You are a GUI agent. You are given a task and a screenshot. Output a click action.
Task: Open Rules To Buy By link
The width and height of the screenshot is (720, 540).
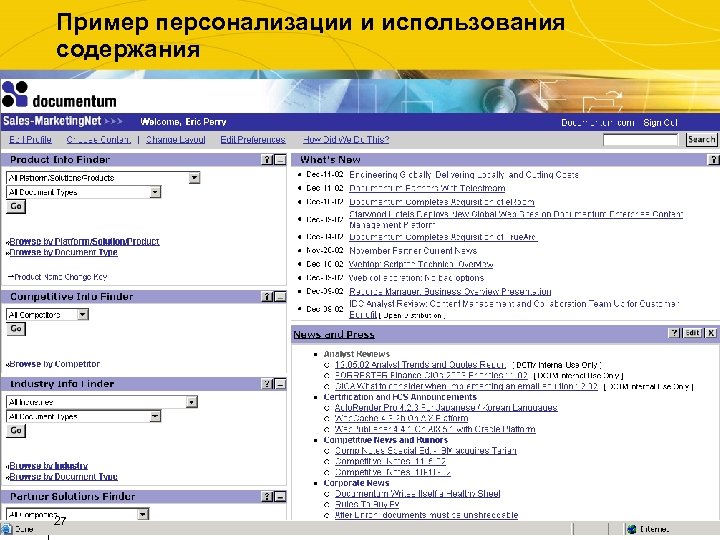pyautogui.click(x=367, y=504)
